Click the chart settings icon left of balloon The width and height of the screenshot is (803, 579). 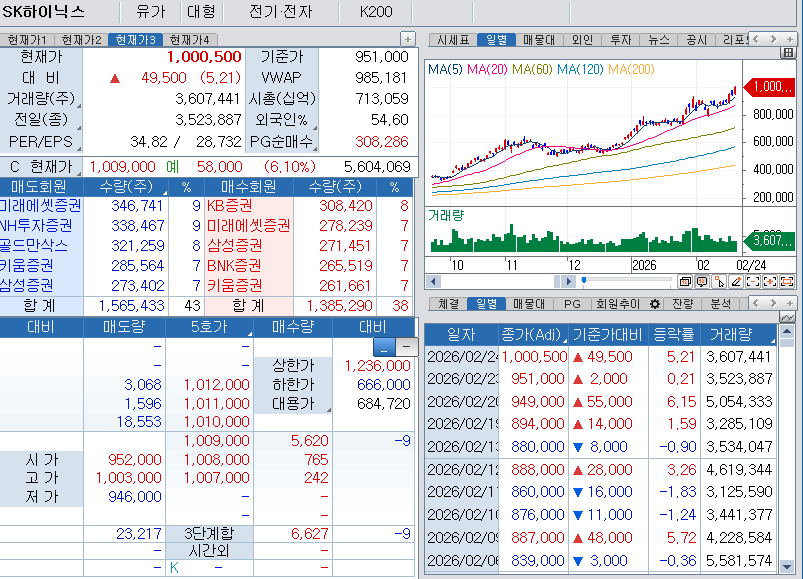coord(683,281)
